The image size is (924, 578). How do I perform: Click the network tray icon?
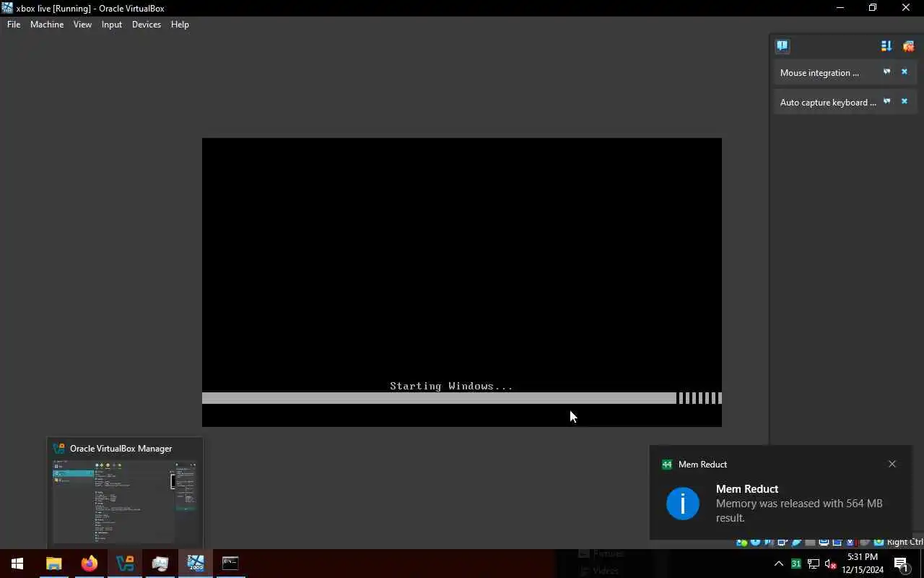[x=813, y=564]
